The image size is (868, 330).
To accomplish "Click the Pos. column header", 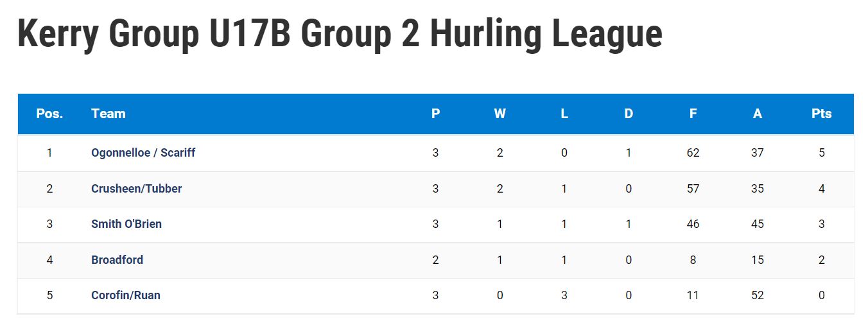I will click(x=49, y=114).
